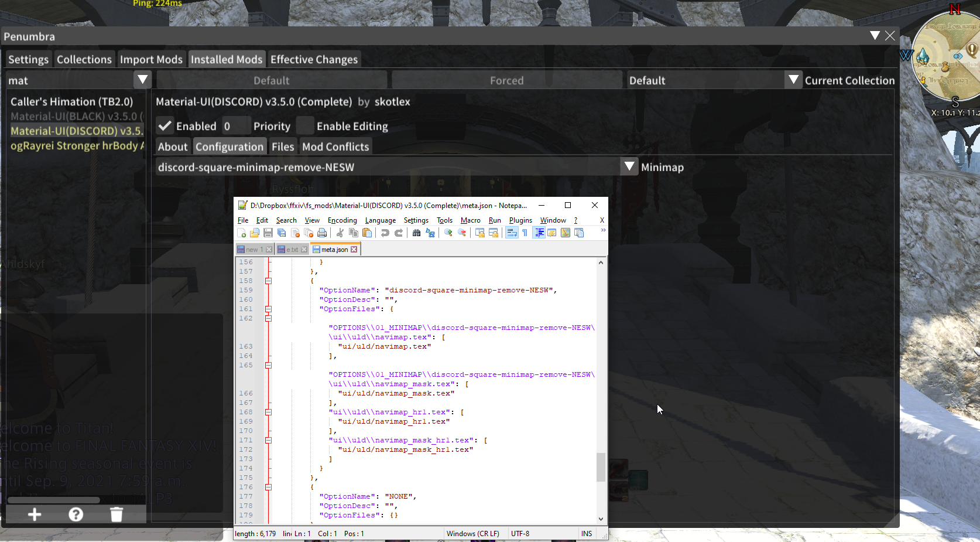Collapse the code fold at line 158

click(268, 281)
